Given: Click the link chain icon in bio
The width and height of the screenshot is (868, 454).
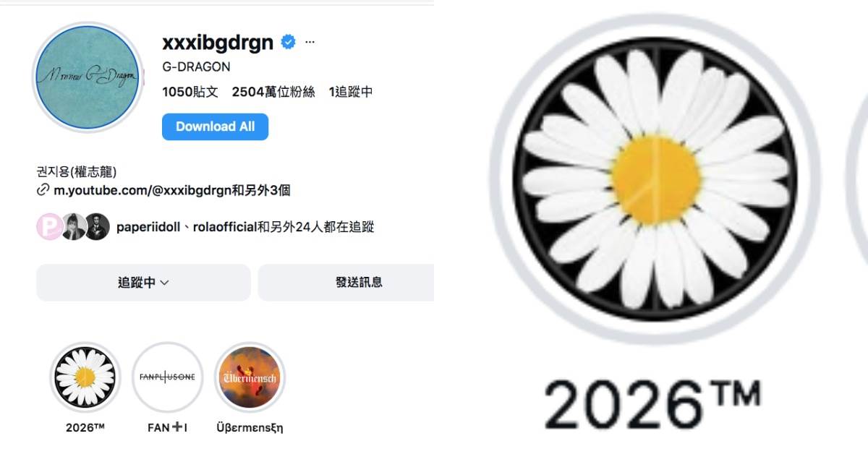Looking at the screenshot, I should pos(43,191).
